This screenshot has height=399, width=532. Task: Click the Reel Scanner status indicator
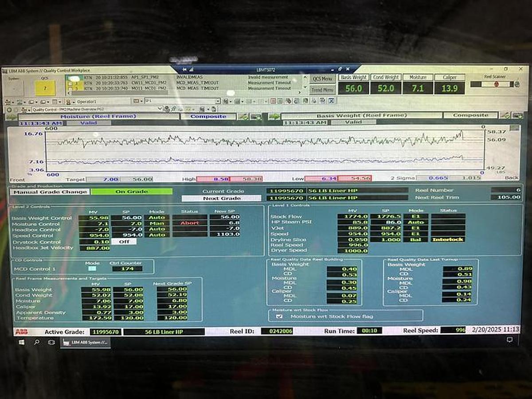pos(496,84)
